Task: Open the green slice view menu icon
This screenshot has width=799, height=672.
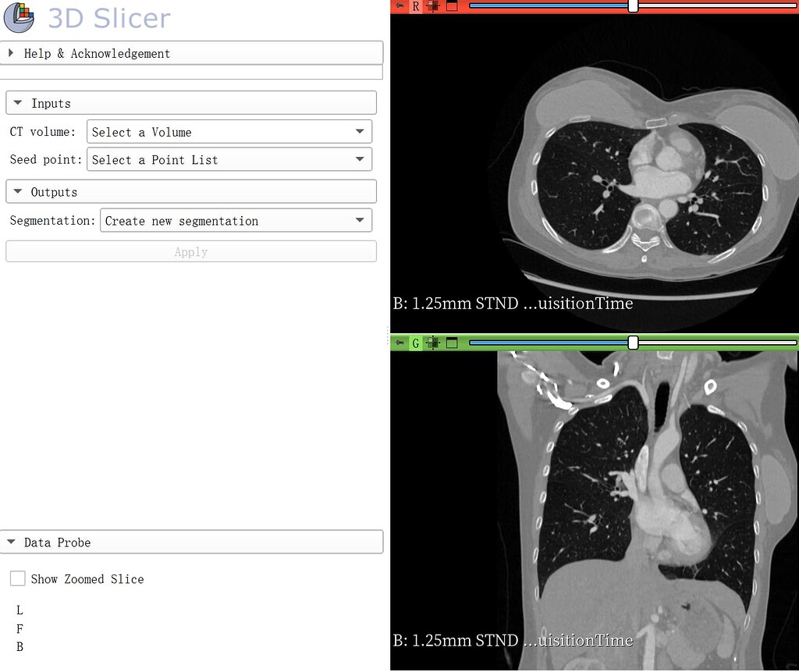Action: [x=452, y=342]
